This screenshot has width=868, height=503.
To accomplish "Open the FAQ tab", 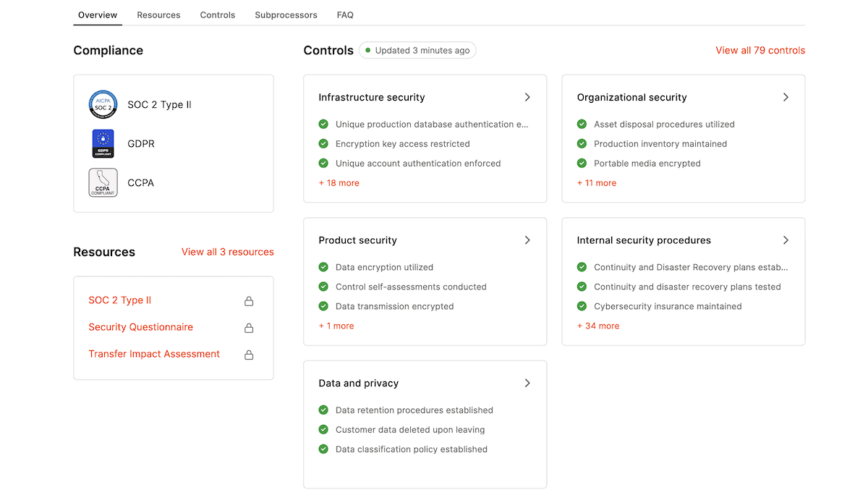I will pos(345,14).
